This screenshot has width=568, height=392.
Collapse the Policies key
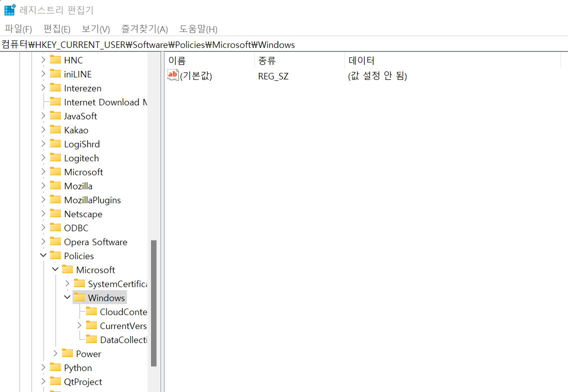coord(43,255)
